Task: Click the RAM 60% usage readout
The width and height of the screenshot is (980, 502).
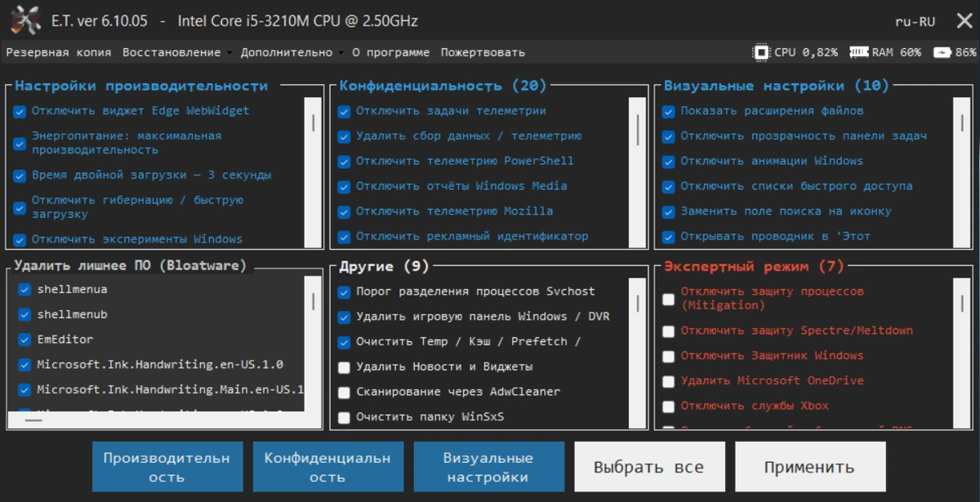Action: 897,52
